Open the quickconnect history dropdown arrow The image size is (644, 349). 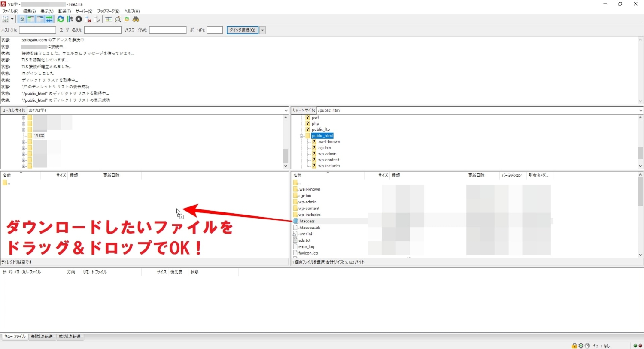[262, 30]
